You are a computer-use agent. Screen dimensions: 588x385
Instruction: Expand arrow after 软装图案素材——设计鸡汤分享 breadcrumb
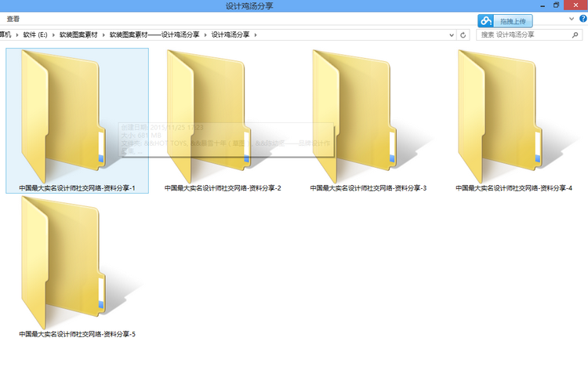point(205,35)
